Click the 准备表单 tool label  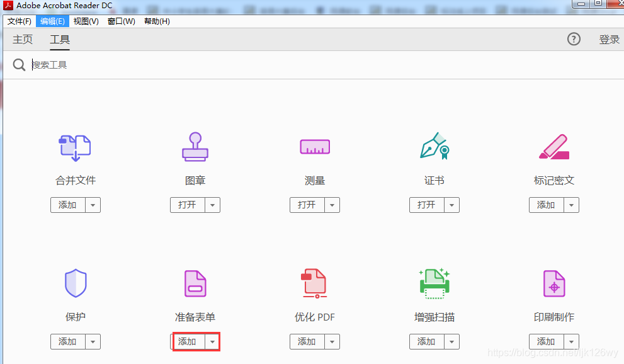pos(195,317)
